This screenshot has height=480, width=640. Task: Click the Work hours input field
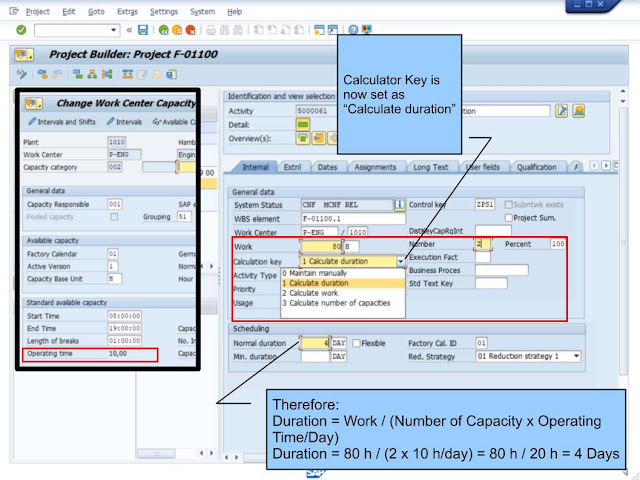pyautogui.click(x=321, y=247)
